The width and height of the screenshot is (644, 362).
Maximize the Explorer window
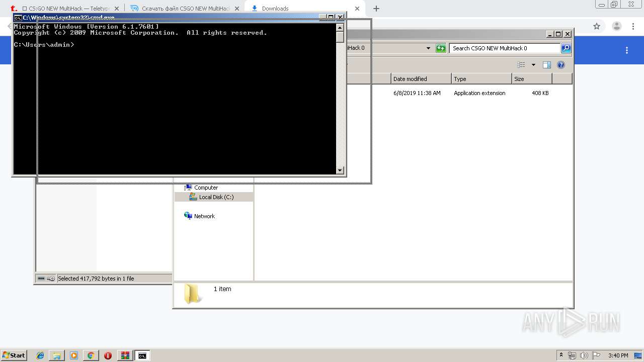pos(558,34)
